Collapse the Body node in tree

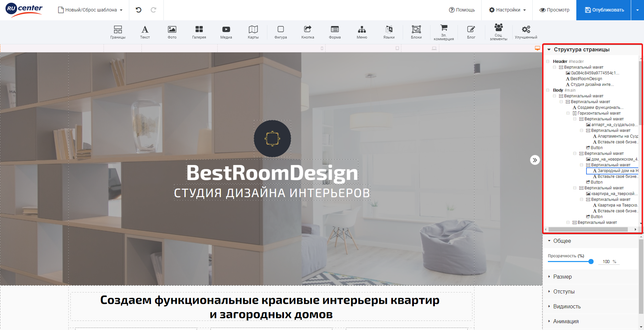tap(548, 90)
